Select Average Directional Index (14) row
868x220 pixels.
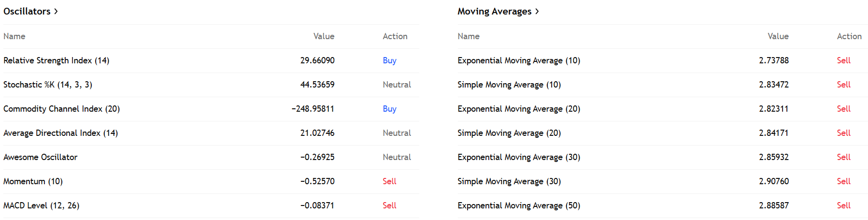tap(60, 133)
